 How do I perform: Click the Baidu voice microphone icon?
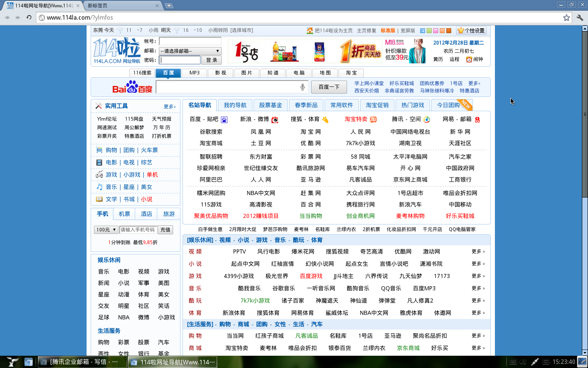tap(303, 87)
